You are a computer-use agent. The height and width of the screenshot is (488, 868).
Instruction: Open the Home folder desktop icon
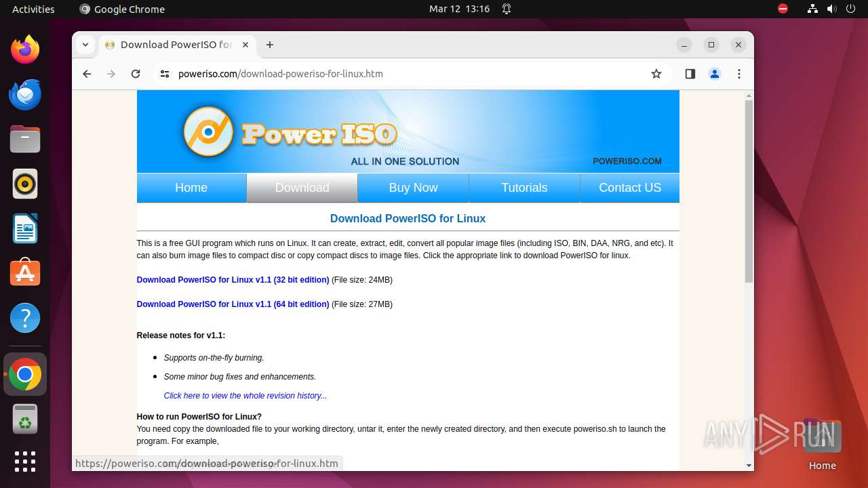(822, 445)
